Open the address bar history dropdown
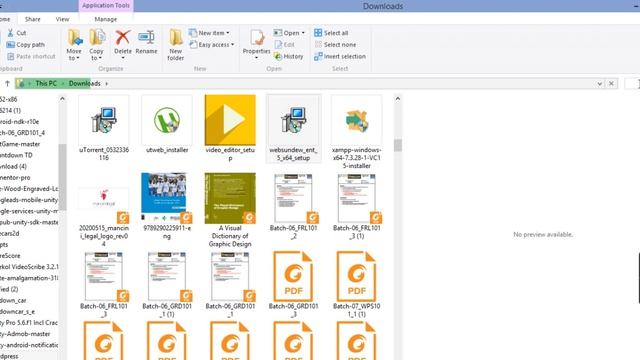This screenshot has height=360, width=640. [600, 84]
